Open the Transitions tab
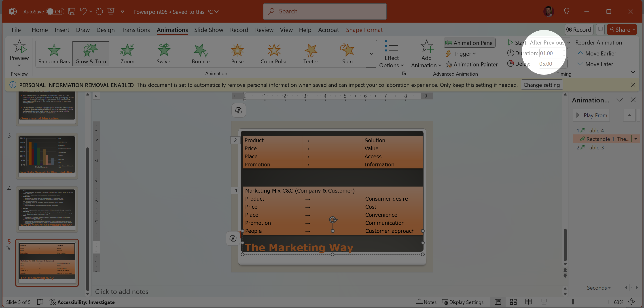Image resolution: width=644 pixels, height=308 pixels. pyautogui.click(x=136, y=30)
